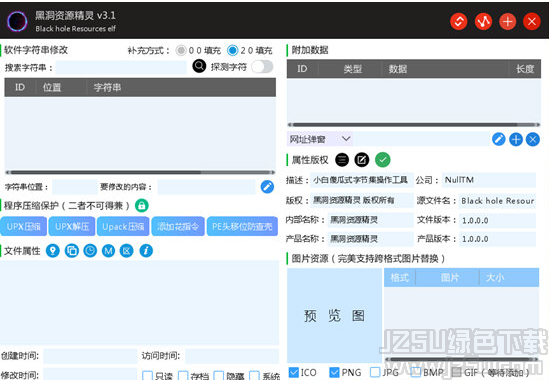Click the 产品版本 field showing 1.0.0.0

coord(497,239)
